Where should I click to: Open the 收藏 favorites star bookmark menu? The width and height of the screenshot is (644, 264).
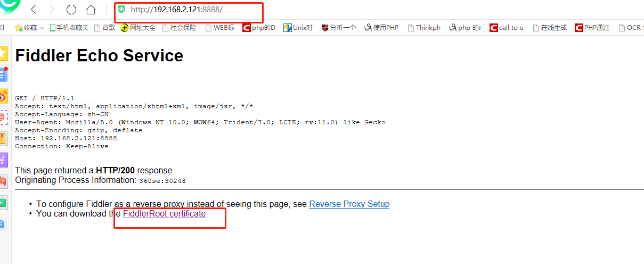[x=29, y=28]
